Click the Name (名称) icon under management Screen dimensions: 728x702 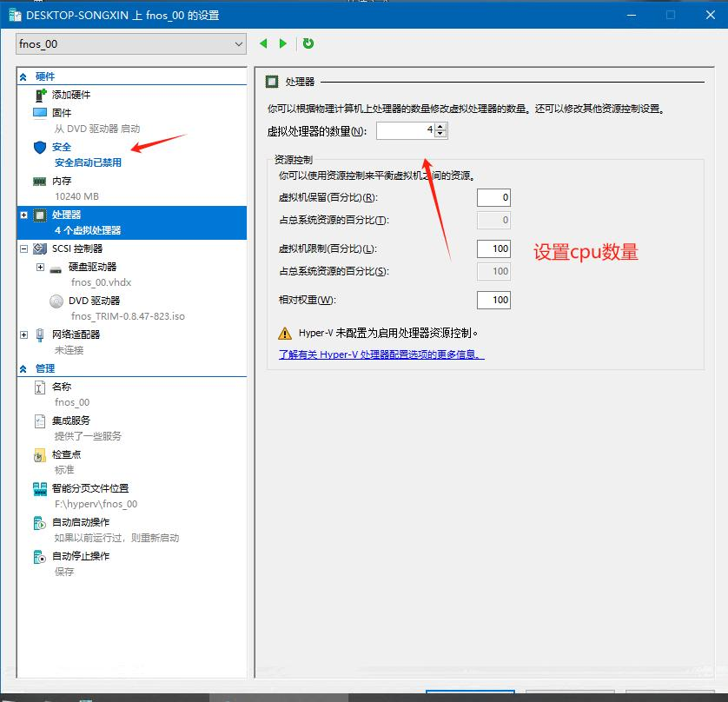(40, 387)
